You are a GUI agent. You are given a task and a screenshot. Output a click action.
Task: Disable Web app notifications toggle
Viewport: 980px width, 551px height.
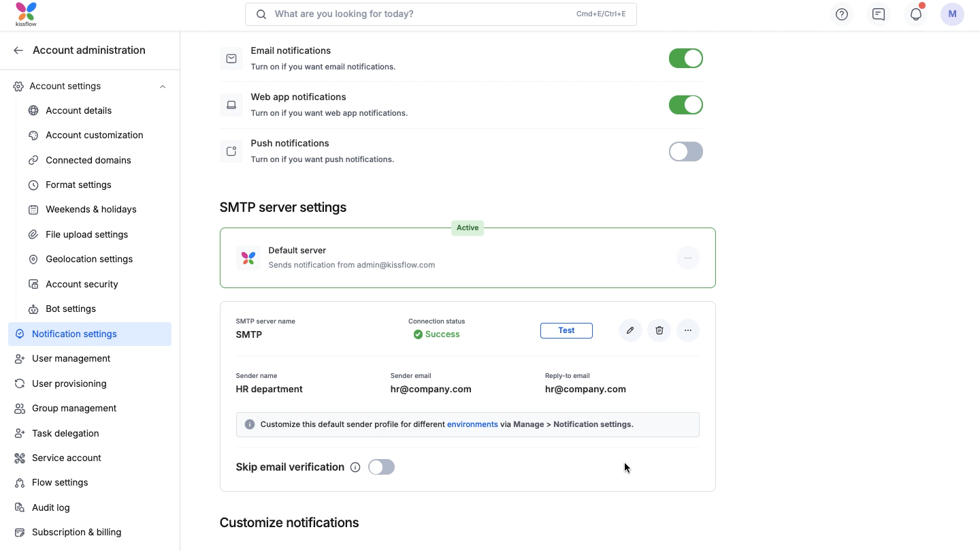[x=685, y=105]
